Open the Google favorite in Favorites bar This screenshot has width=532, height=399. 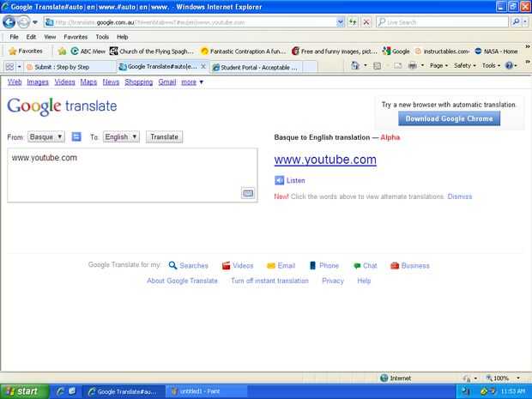point(396,51)
